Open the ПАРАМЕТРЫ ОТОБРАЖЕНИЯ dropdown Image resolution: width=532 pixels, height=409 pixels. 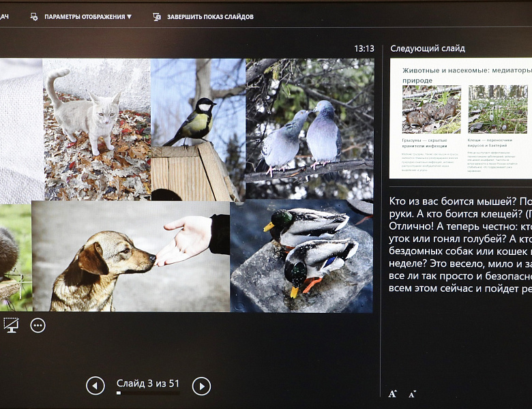[x=88, y=16]
